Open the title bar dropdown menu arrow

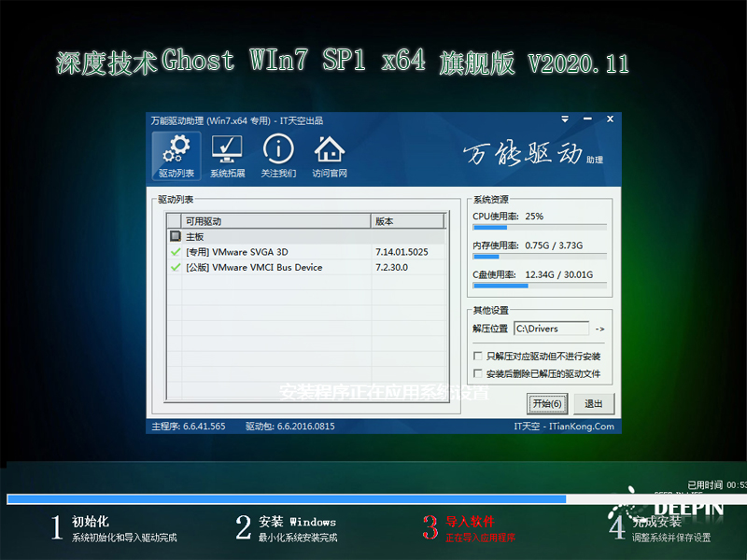(x=565, y=119)
